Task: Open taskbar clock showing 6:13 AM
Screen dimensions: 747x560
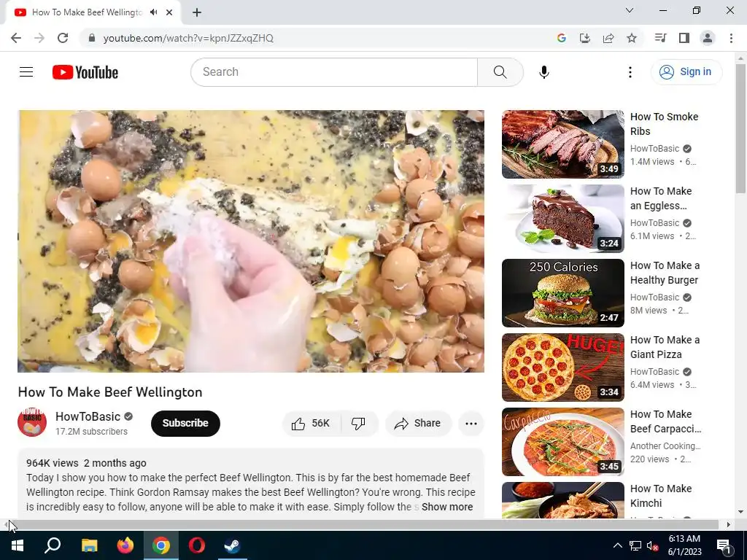Action: (684, 545)
